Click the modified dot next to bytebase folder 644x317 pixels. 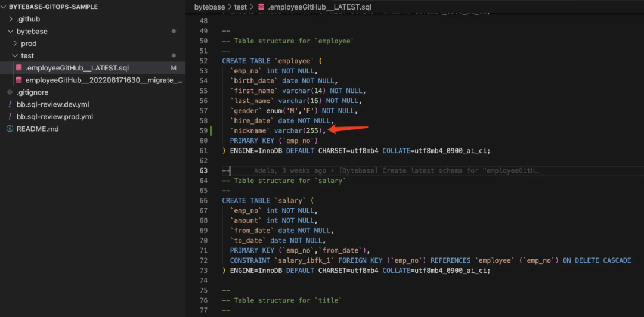tap(174, 31)
